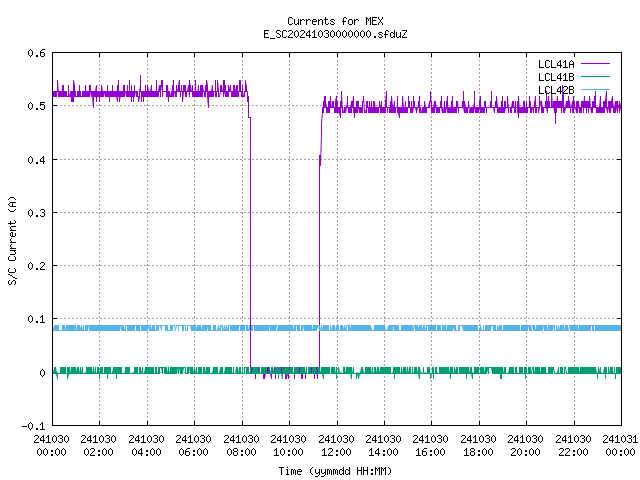Click the y-axis tick value 0.6
This screenshot has width=640, height=480.
[x=36, y=53]
